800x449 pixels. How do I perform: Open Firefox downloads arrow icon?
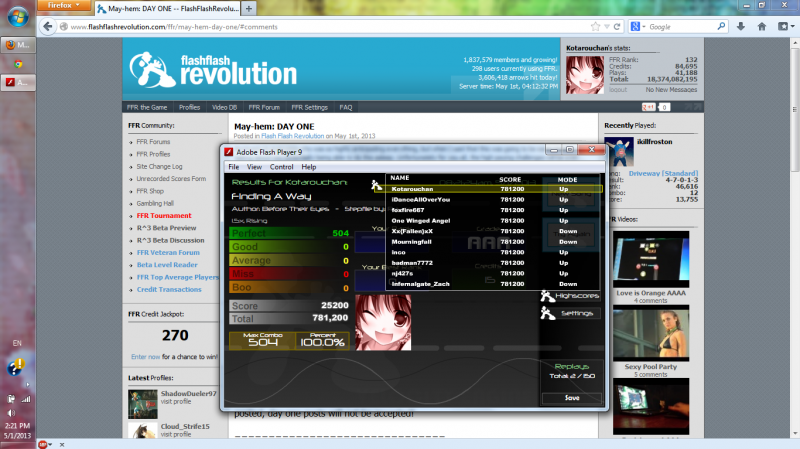(x=740, y=27)
